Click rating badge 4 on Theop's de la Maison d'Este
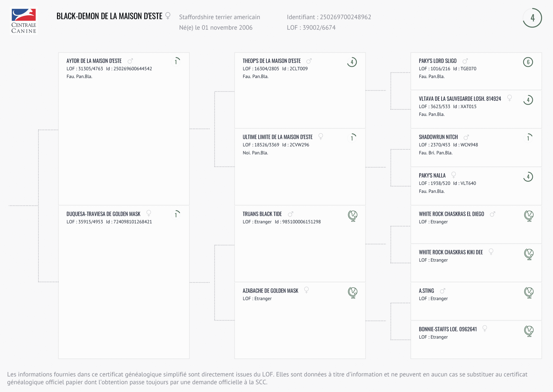The width and height of the screenshot is (553, 392). [x=352, y=62]
